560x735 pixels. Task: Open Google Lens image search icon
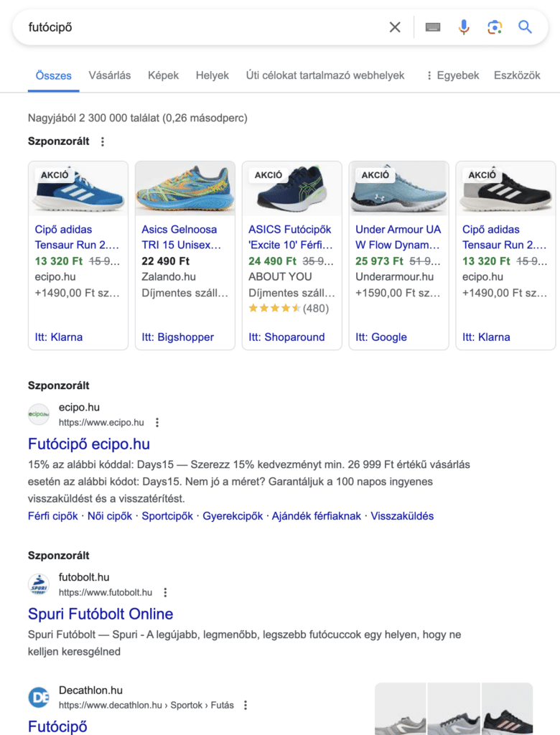coord(494,27)
